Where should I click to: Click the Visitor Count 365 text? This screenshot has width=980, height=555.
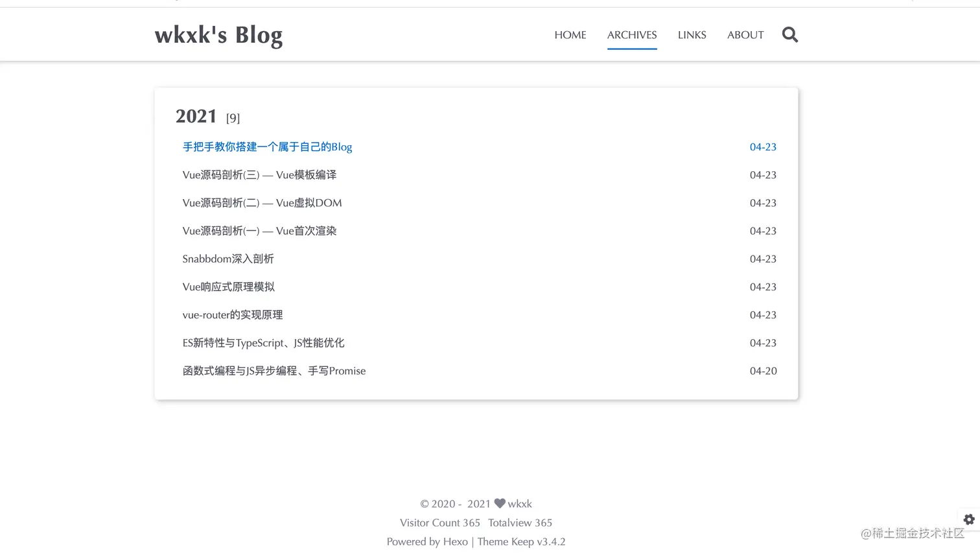(440, 523)
